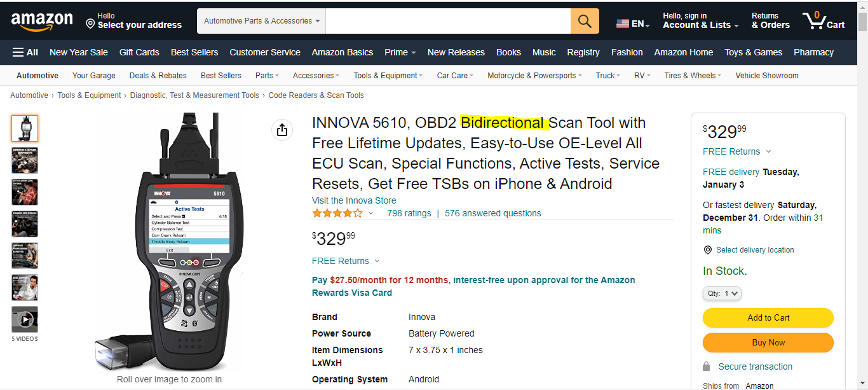Select the Deals & Rebates automotive tab
This screenshot has width=868, height=390.
click(x=158, y=75)
